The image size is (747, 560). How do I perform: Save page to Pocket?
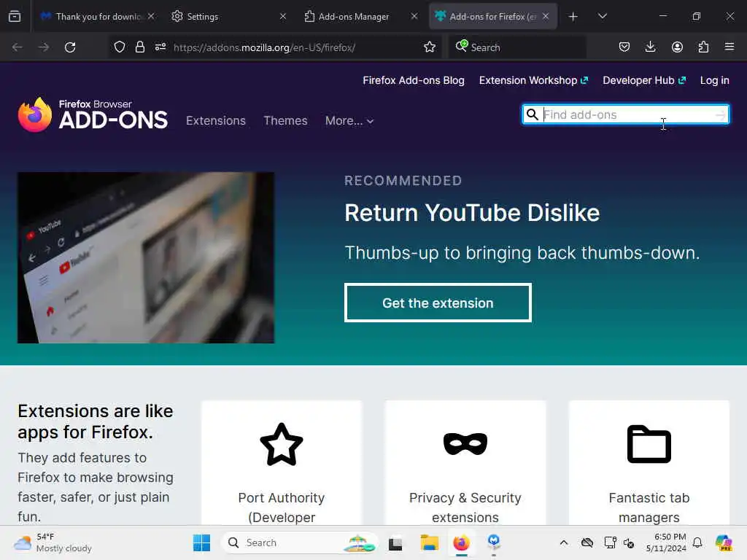click(624, 47)
